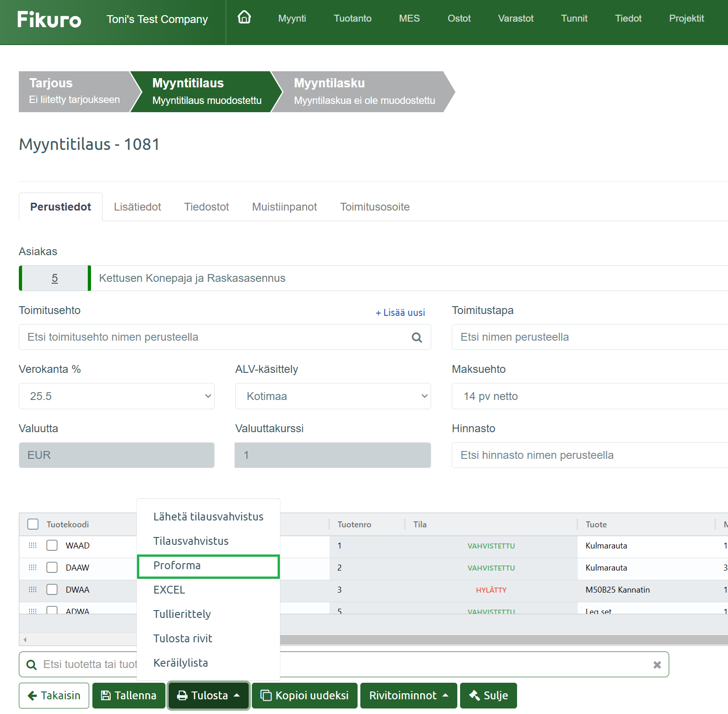Viewport: 728px width, 714px height.
Task: Click the Tallenna save button
Action: point(129,696)
